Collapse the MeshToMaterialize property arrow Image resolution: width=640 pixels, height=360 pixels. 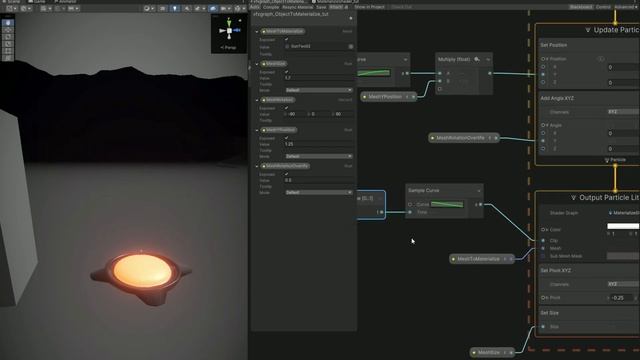257,31
